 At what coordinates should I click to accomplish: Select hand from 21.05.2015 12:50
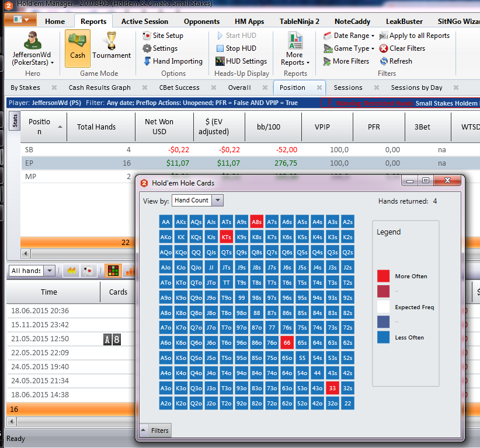point(71,339)
